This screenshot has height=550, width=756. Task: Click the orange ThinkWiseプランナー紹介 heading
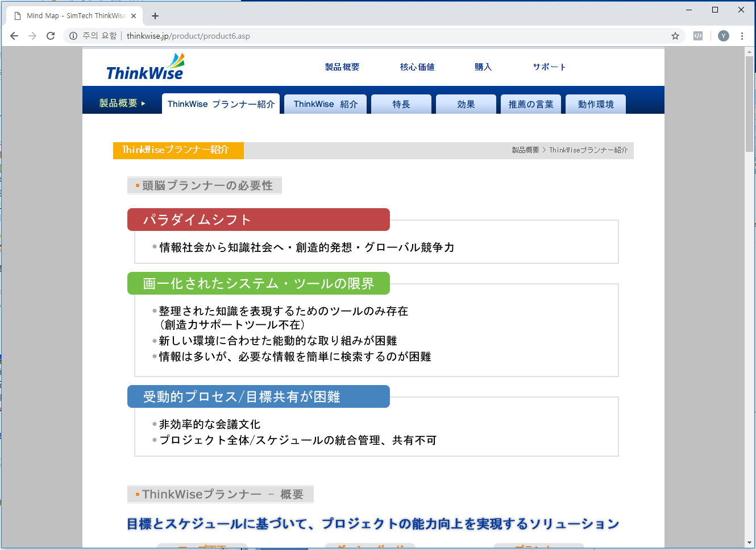(x=178, y=150)
